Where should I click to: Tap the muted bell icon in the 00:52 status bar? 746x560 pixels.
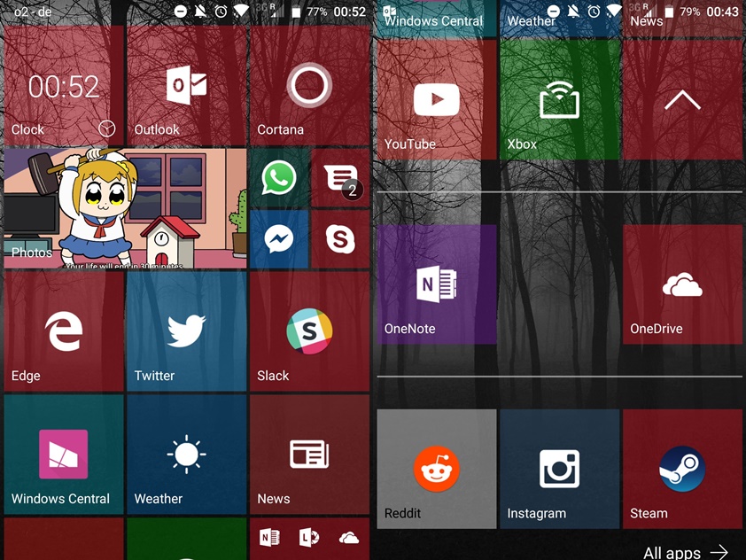click(x=201, y=12)
